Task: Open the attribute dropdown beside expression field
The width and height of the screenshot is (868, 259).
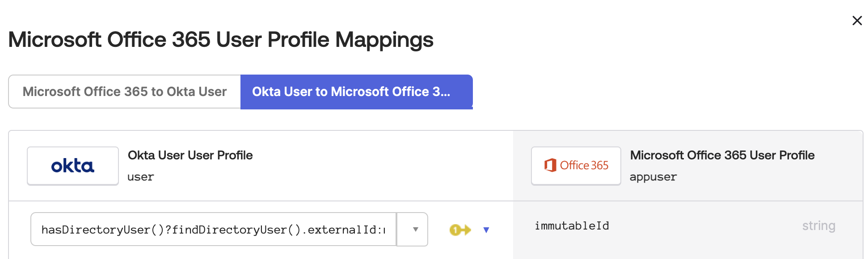Action: click(x=413, y=230)
